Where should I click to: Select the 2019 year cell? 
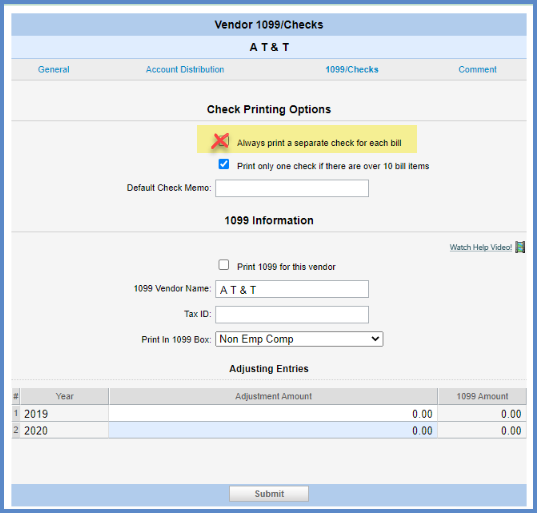coord(64,414)
